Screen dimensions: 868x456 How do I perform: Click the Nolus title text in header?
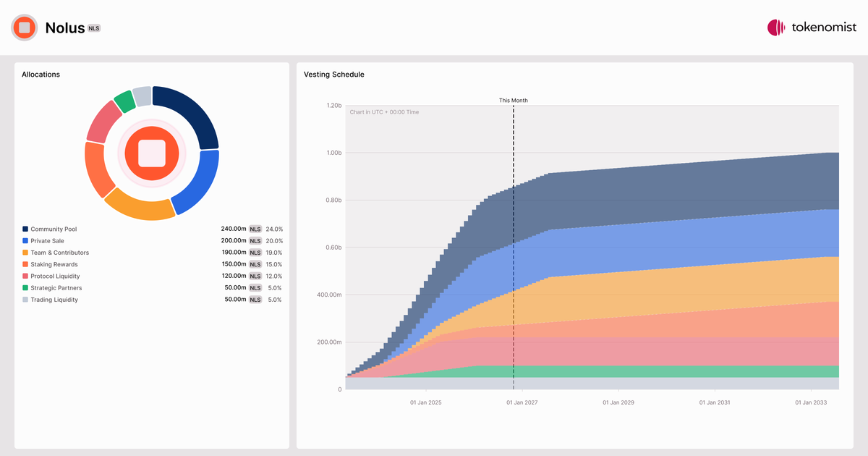point(65,28)
